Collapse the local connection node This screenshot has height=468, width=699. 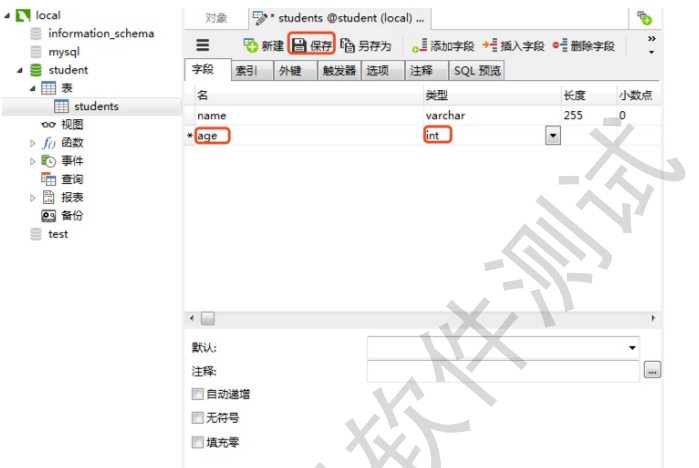click(7, 16)
